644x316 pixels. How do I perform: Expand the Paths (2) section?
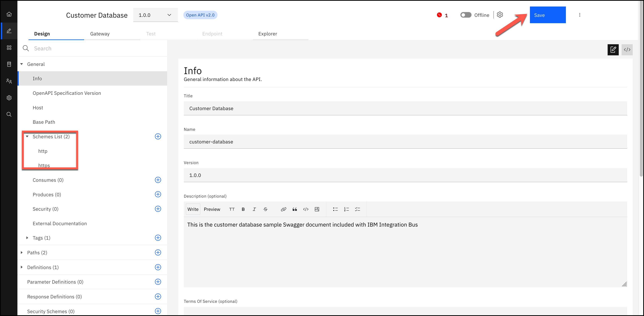pos(22,252)
